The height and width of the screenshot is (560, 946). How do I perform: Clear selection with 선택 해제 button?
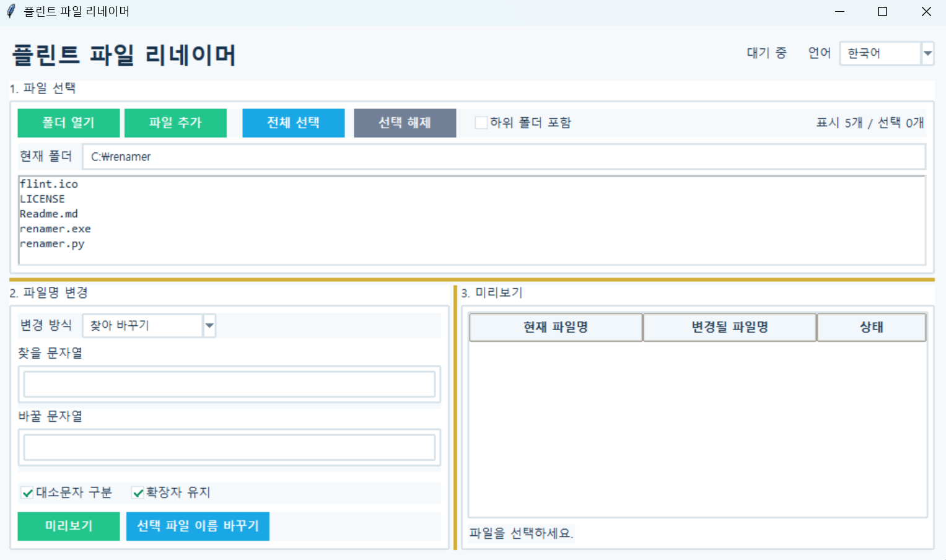click(x=405, y=123)
